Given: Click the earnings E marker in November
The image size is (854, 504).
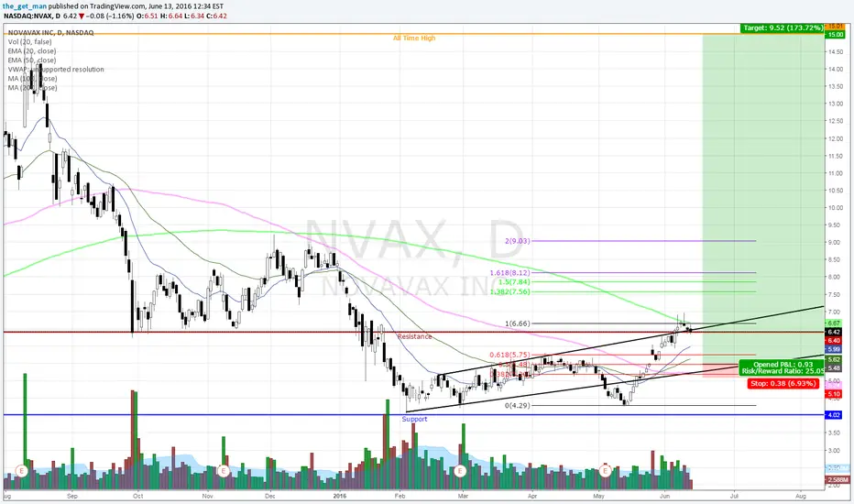Looking at the screenshot, I should tap(223, 470).
